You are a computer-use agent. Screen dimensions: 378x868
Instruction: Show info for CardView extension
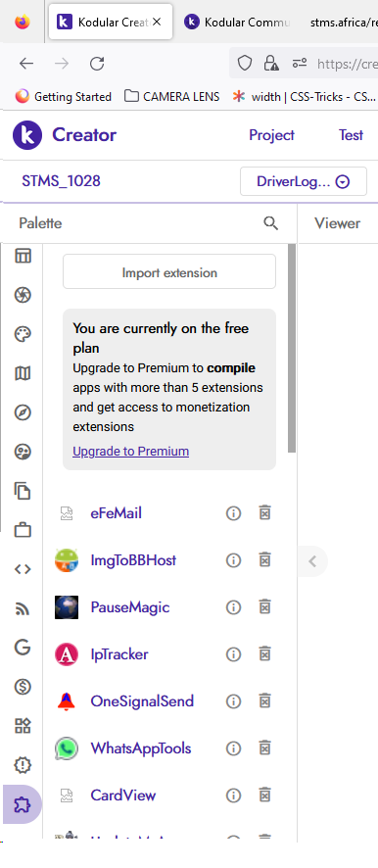tap(233, 796)
